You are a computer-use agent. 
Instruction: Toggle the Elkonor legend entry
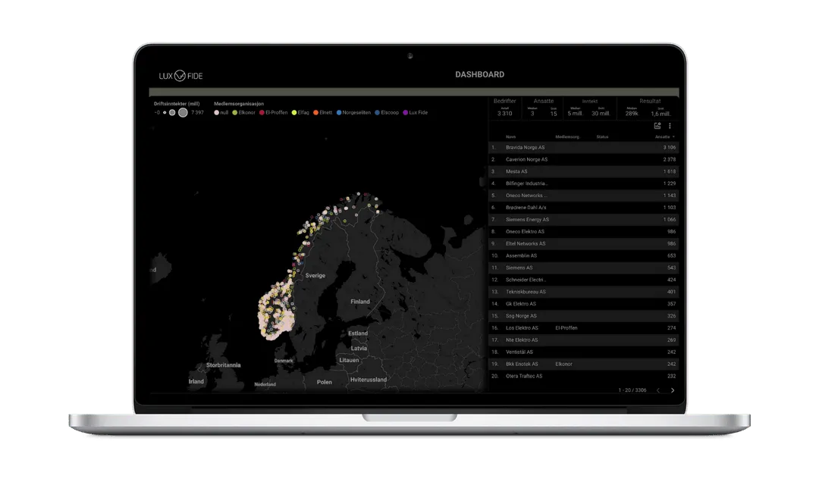pos(244,112)
